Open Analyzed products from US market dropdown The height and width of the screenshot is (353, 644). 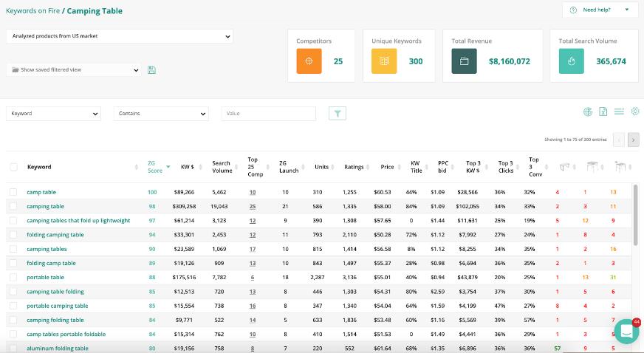(x=120, y=36)
